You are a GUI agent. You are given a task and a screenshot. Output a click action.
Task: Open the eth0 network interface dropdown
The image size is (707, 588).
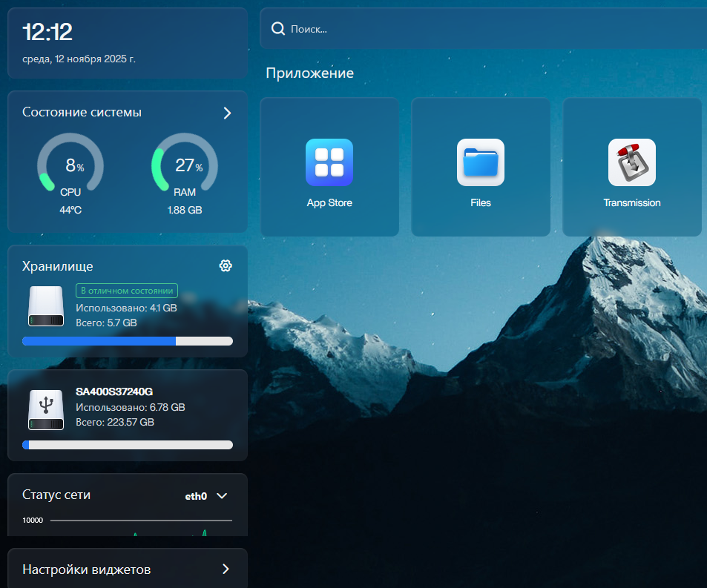(206, 496)
